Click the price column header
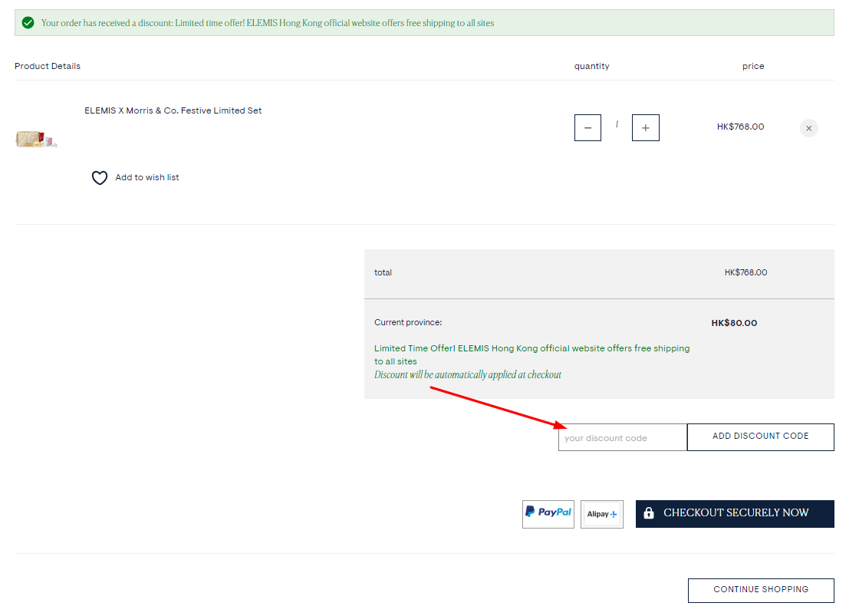The image size is (859, 616). click(x=752, y=66)
